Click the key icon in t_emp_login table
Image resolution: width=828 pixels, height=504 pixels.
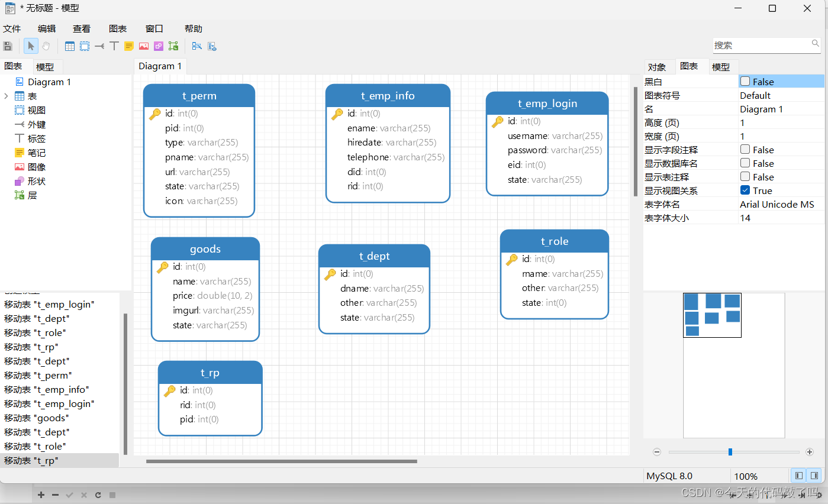pos(498,122)
